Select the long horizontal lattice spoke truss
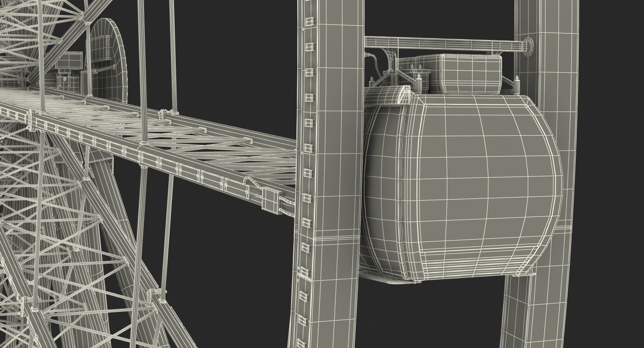Screen dimensions: 644x348 [x=148, y=144]
